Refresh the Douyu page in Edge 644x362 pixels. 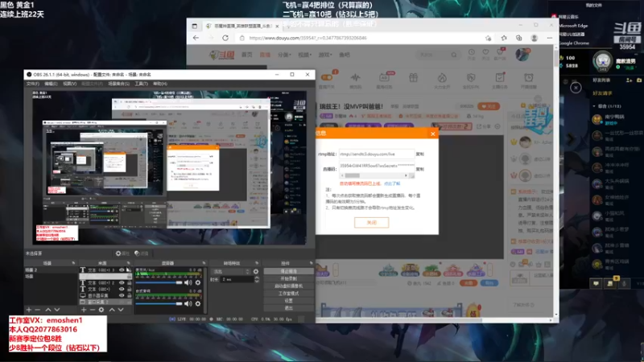pyautogui.click(x=225, y=38)
